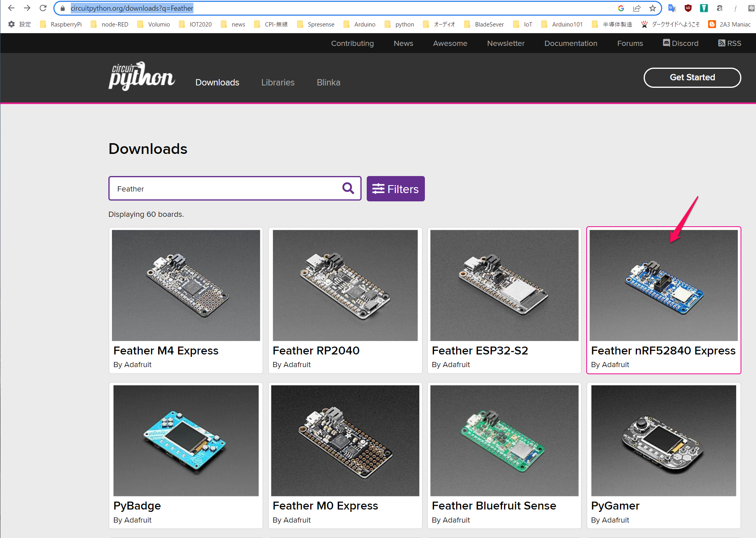Screen dimensions: 756x538
Task: Open the PyBadge board image
Action: pyautogui.click(x=186, y=441)
